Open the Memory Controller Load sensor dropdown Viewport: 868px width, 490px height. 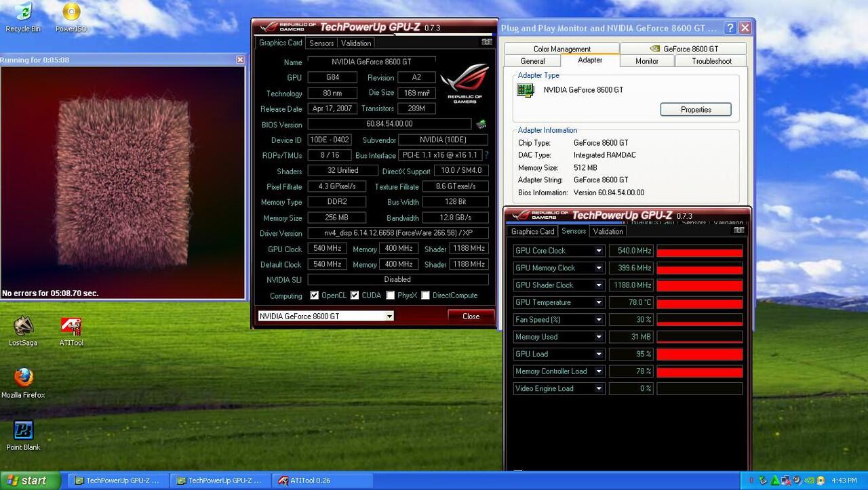[599, 371]
